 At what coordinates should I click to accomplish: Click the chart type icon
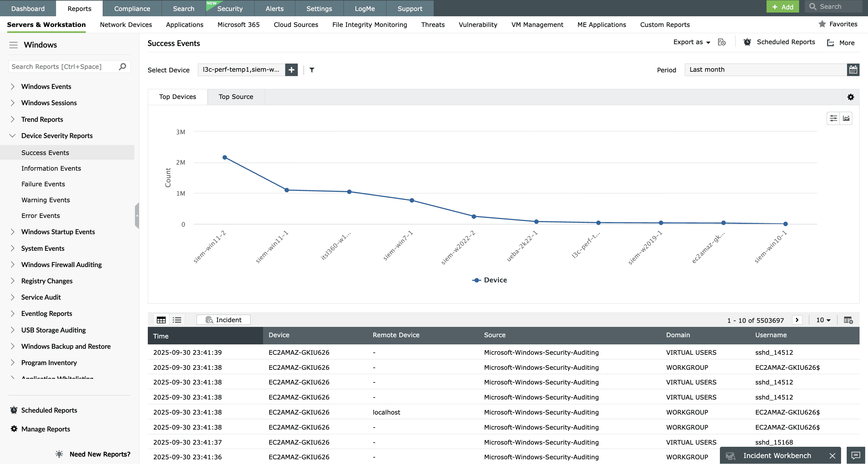846,118
